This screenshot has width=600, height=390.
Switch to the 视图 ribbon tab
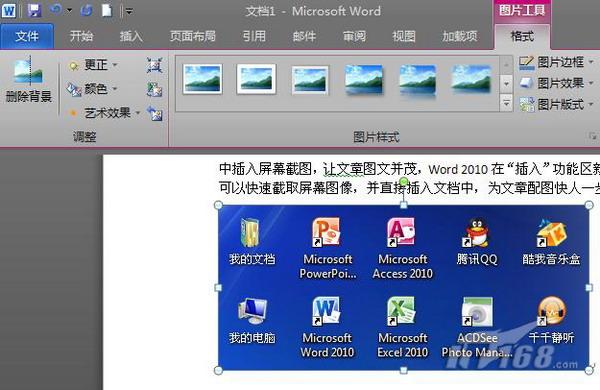click(404, 36)
